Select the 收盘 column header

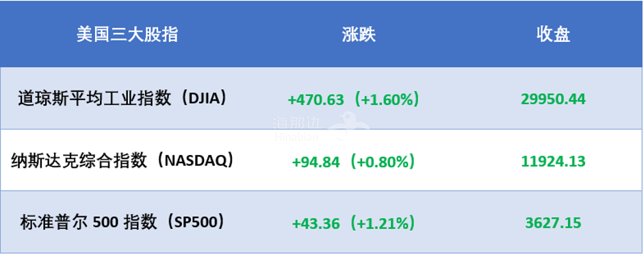[x=553, y=34]
